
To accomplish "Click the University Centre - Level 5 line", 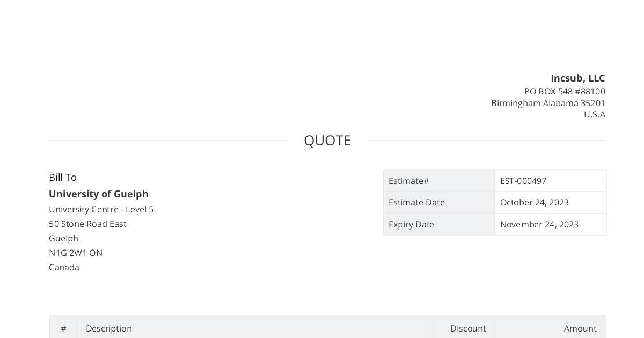I will (x=101, y=209).
